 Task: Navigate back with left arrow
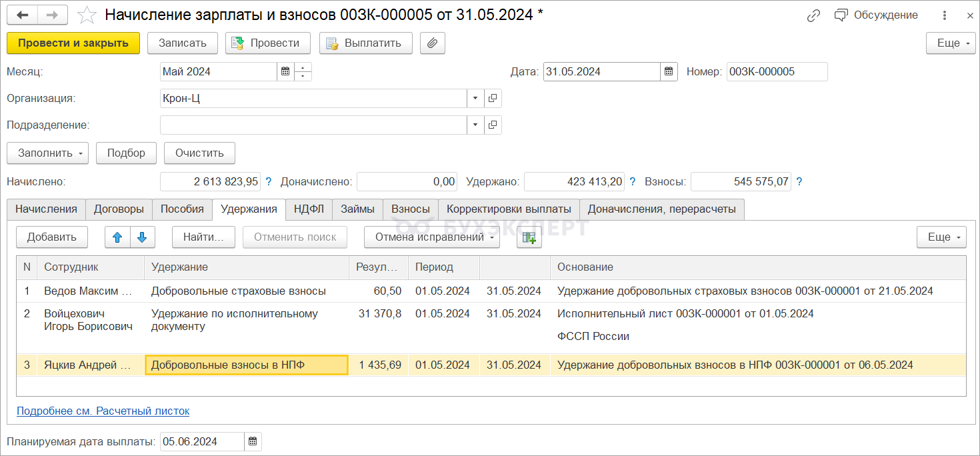(23, 15)
